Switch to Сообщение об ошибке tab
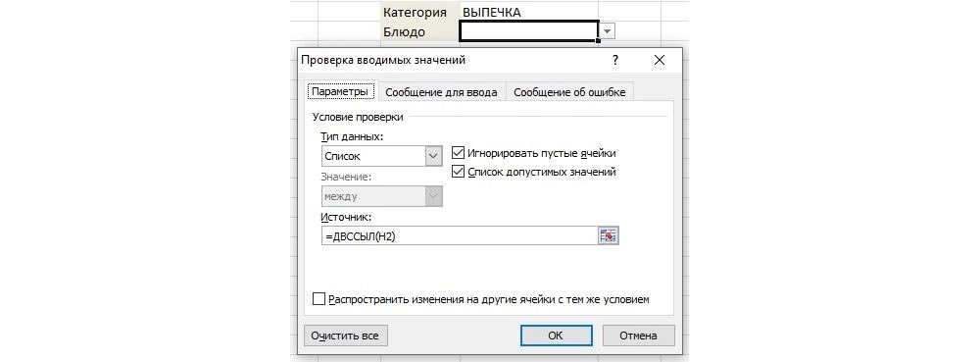Image resolution: width=980 pixels, height=362 pixels. click(569, 92)
